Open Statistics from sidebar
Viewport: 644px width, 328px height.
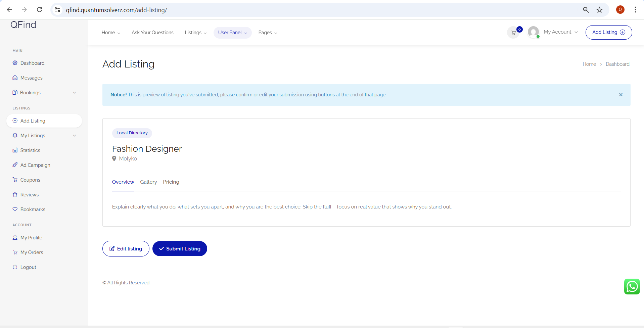(x=30, y=150)
